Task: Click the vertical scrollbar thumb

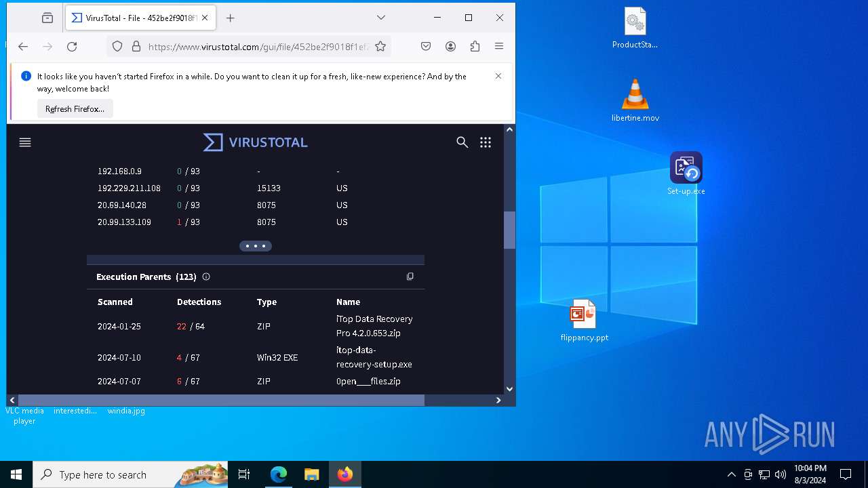Action: click(x=510, y=230)
